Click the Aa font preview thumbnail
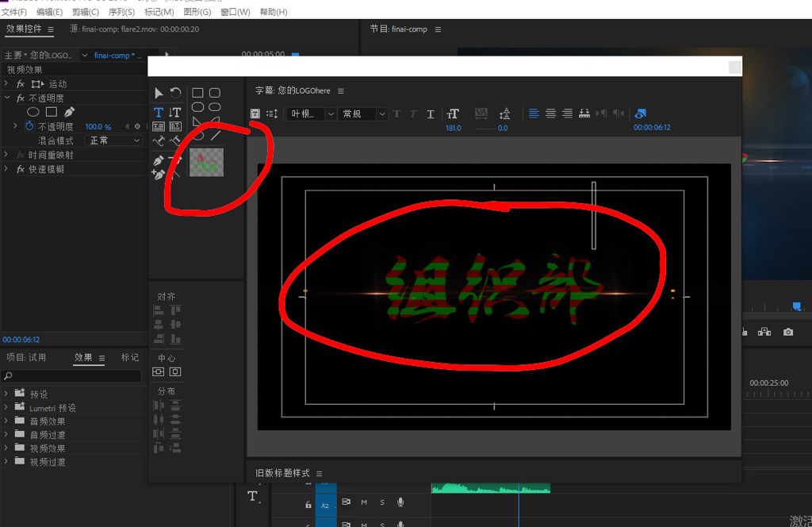The image size is (812, 527). pos(207,161)
